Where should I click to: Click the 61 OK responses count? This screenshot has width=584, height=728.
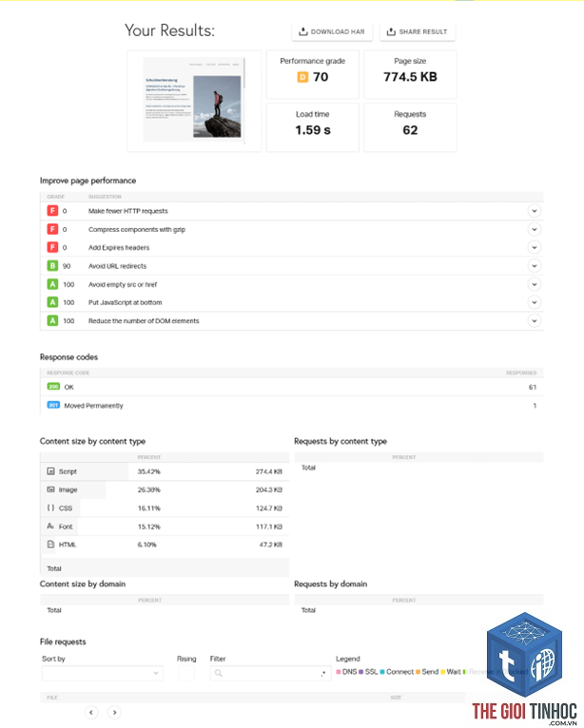click(x=533, y=387)
